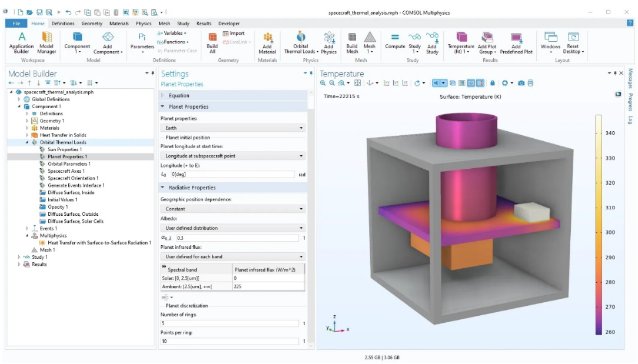Click the Undo arrow in quick access toolbar
The height and width of the screenshot is (364, 638).
pyautogui.click(x=68, y=12)
